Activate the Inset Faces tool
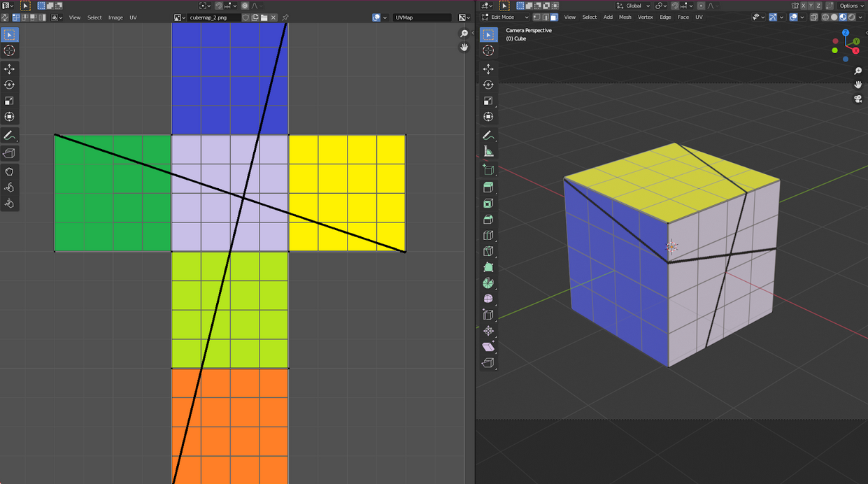Viewport: 868px width, 484px height. coord(488,203)
